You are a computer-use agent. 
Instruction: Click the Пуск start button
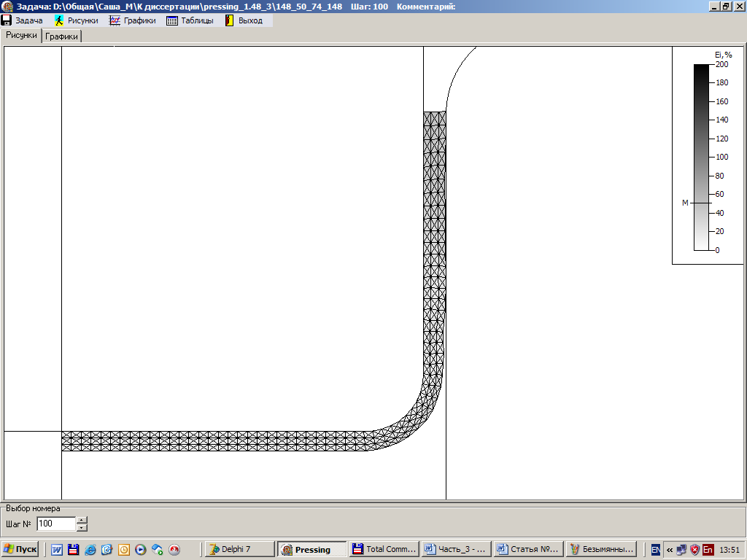[20, 550]
